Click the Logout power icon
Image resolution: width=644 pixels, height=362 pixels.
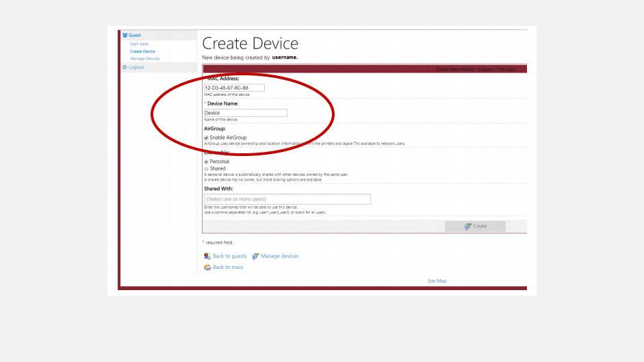coord(125,67)
